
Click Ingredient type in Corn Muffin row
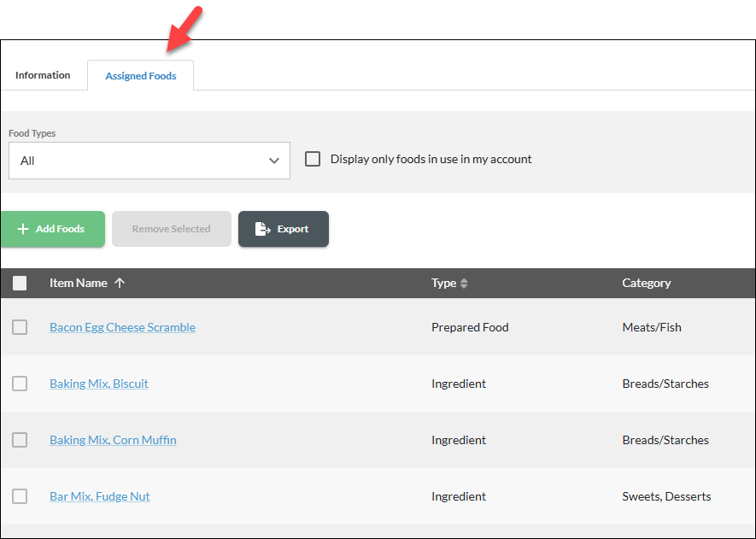coord(459,440)
